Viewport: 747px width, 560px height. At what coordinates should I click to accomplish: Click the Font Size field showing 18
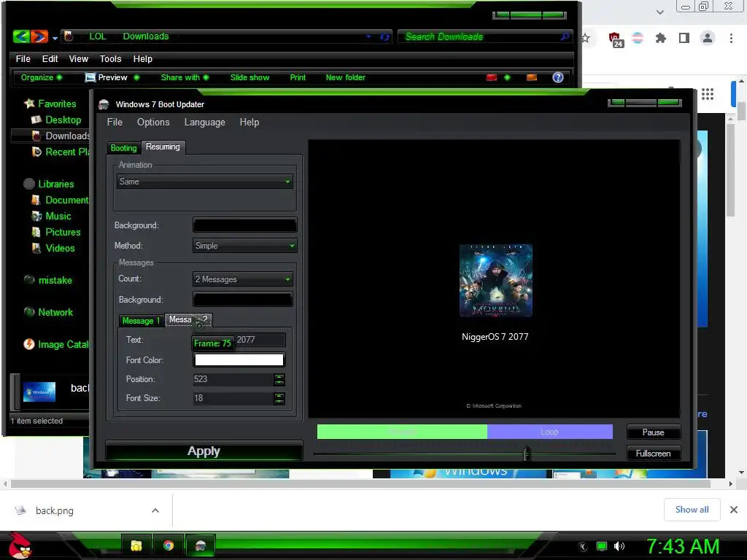[x=233, y=398]
